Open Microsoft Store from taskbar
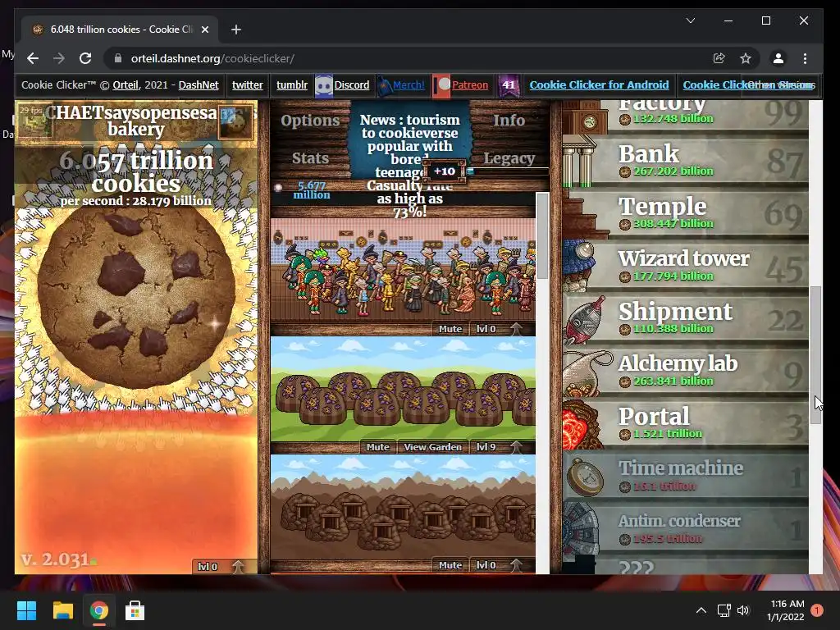840x630 pixels. tap(135, 610)
